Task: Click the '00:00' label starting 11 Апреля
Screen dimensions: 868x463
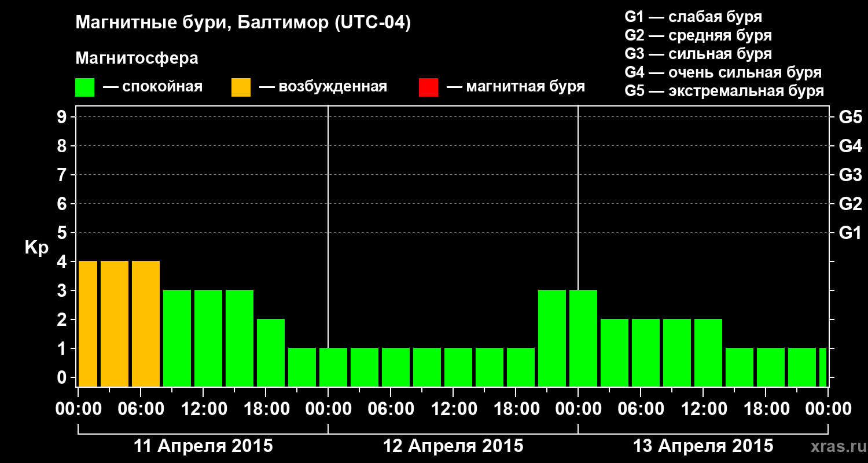Action: click(78, 409)
